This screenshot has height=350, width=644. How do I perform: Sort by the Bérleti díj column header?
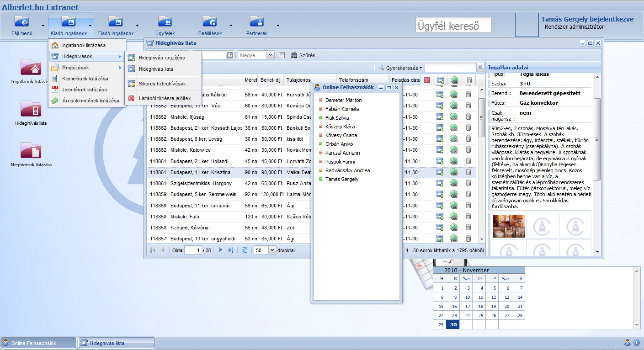pos(270,80)
